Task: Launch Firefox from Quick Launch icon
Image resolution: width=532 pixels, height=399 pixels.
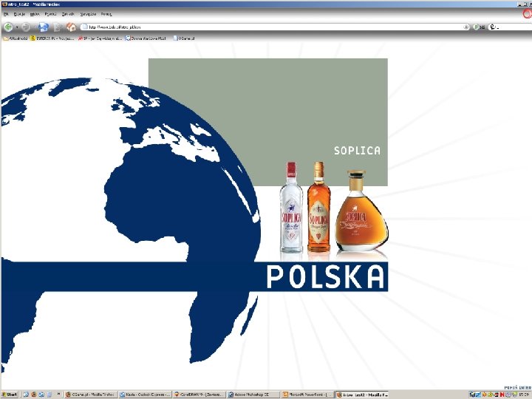Action: pyautogui.click(x=33, y=395)
